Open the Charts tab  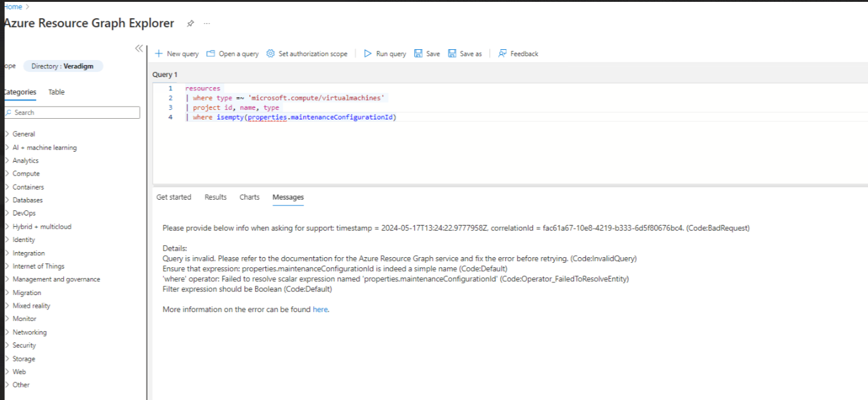coord(249,197)
